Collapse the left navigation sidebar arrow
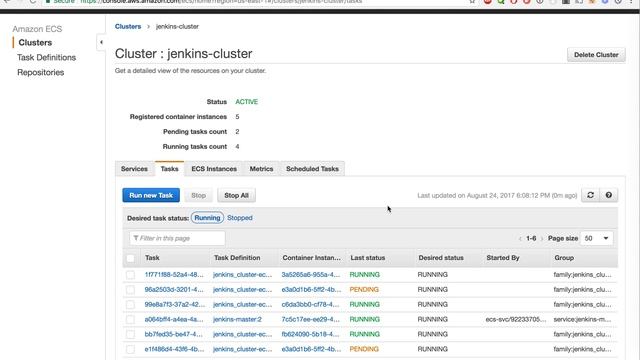The width and height of the screenshot is (640, 360). click(x=101, y=42)
